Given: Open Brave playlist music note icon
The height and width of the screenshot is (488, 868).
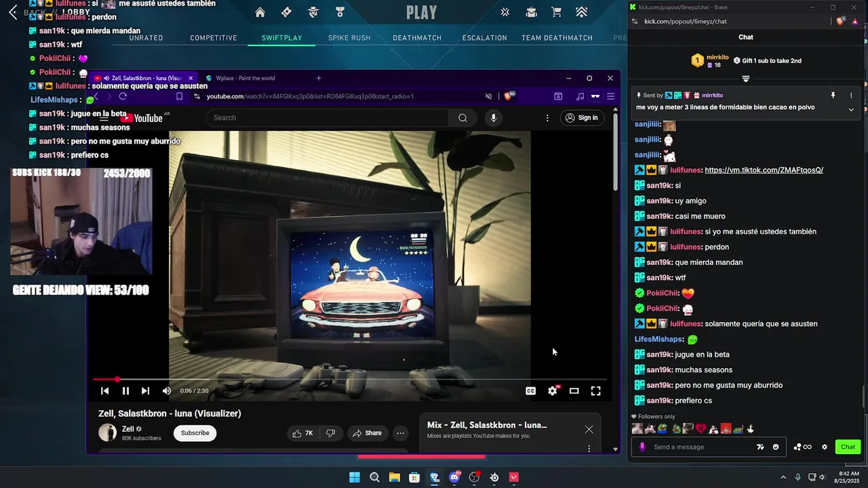Looking at the screenshot, I should tap(580, 96).
